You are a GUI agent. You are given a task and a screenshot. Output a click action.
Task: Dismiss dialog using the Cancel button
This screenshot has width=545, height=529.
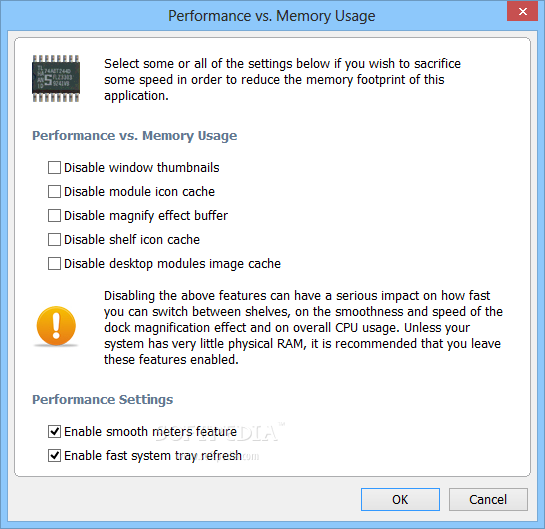coord(488,499)
